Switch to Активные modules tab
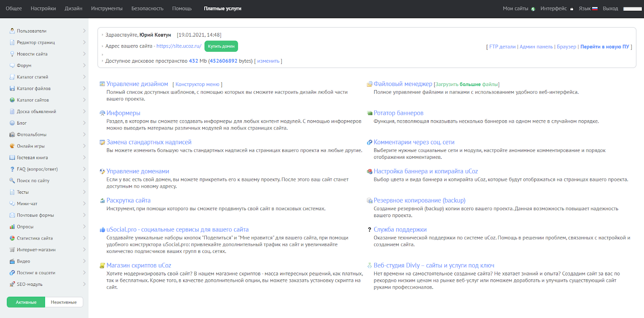The width and height of the screenshot is (644, 318). point(26,302)
